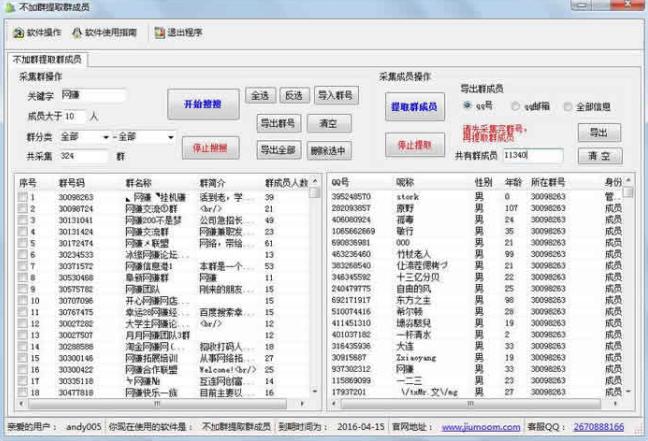Click the 导入群号 button
The image size is (648, 441).
point(336,96)
